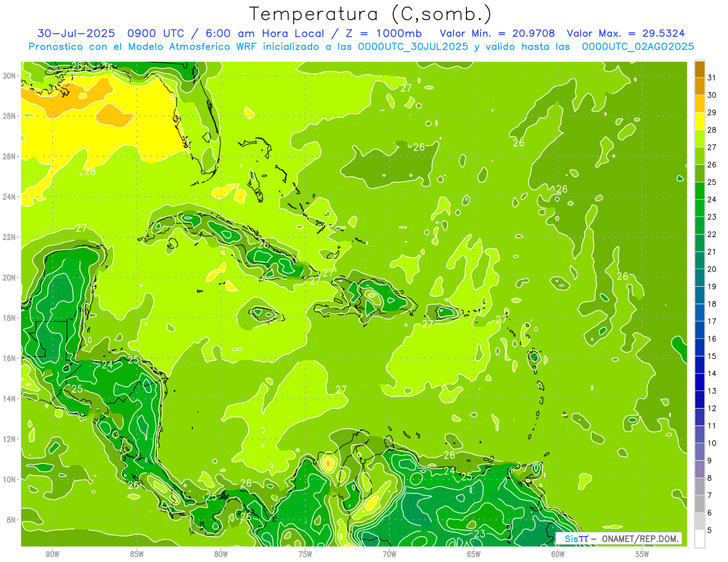Click the initialization stamp "0000UTC_30JUL2025"

click(413, 47)
